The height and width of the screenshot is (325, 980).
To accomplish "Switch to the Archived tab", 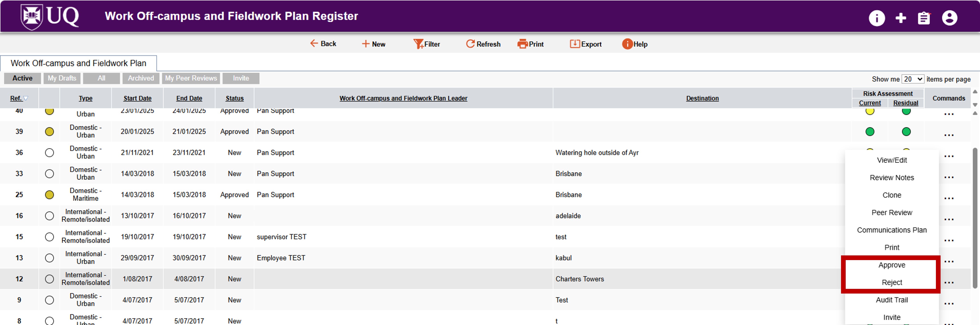I will click(141, 78).
